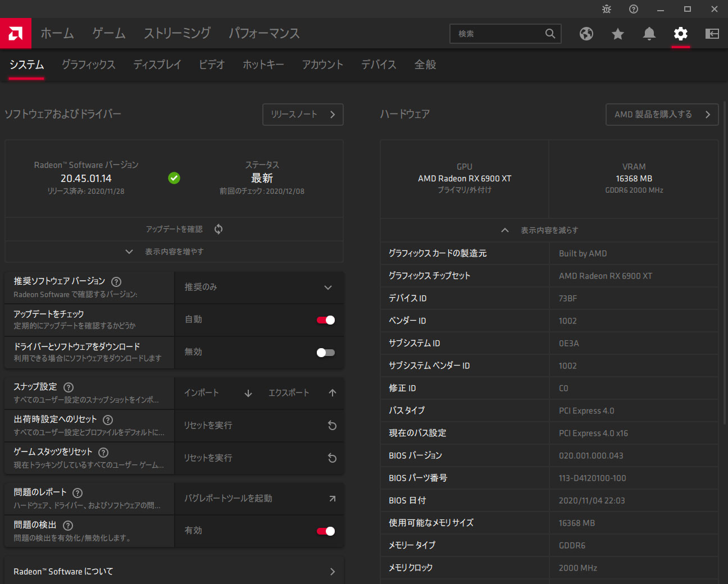Click the version number 20.45.01.14

click(x=86, y=179)
